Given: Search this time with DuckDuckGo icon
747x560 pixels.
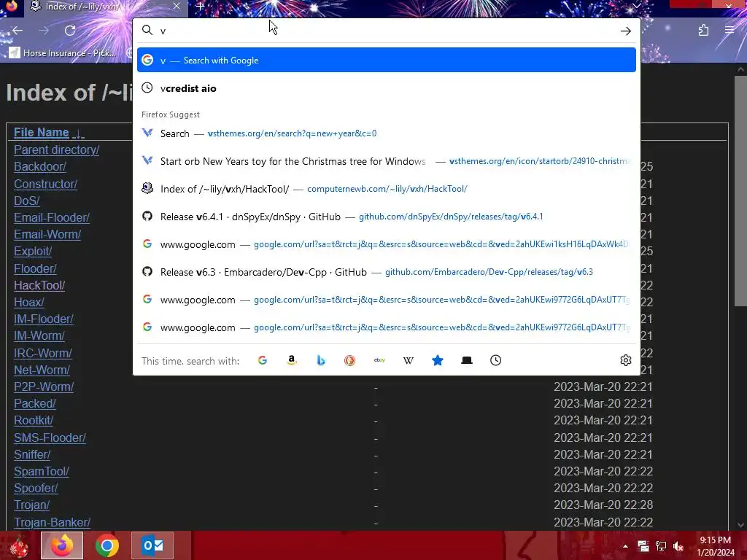Looking at the screenshot, I should [349, 360].
